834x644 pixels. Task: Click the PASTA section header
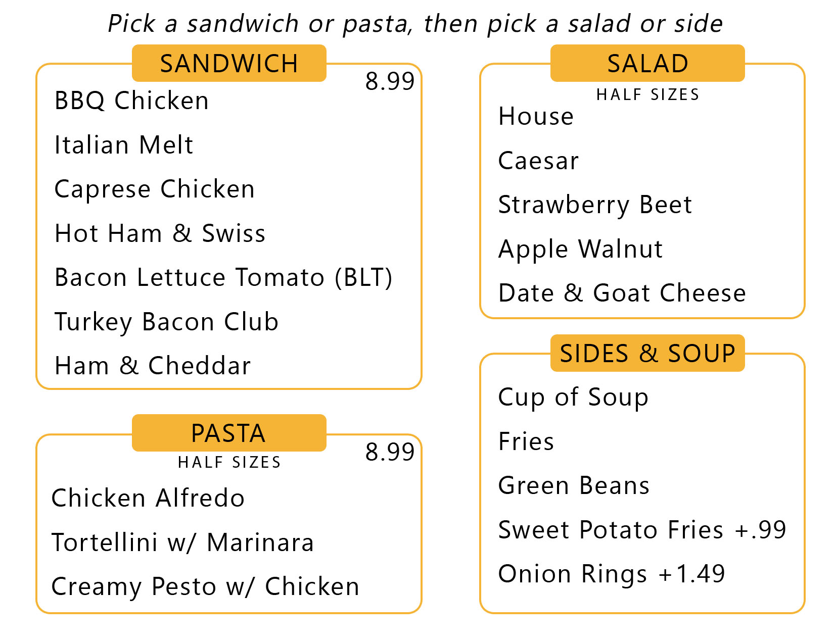click(229, 433)
